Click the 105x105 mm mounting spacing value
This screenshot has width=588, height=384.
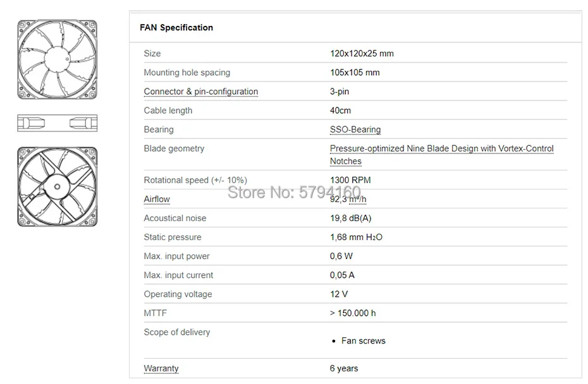click(x=355, y=73)
